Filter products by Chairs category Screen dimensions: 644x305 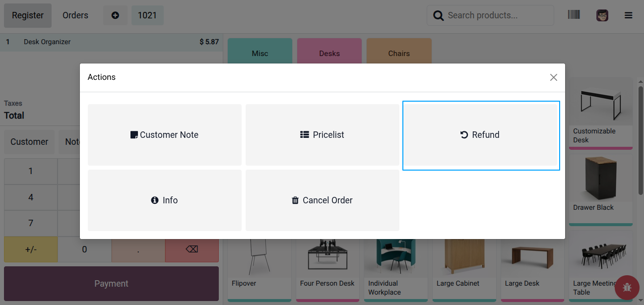tap(399, 51)
